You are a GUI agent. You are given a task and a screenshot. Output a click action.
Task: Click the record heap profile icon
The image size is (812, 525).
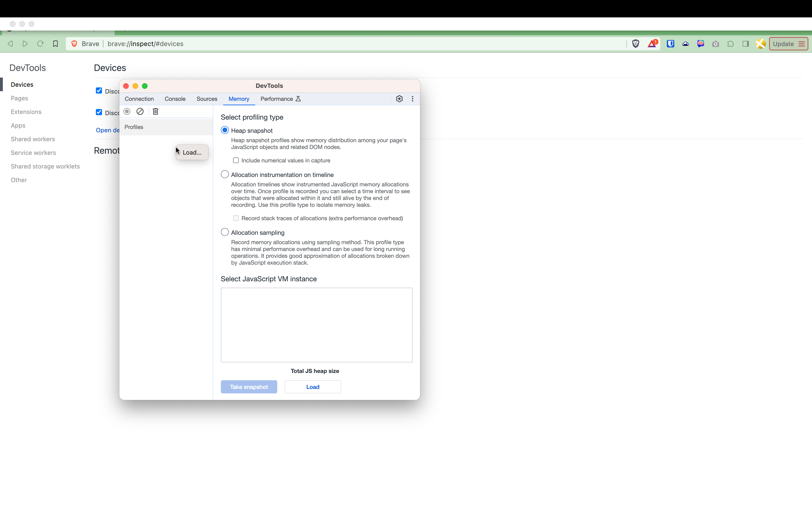[x=127, y=111]
